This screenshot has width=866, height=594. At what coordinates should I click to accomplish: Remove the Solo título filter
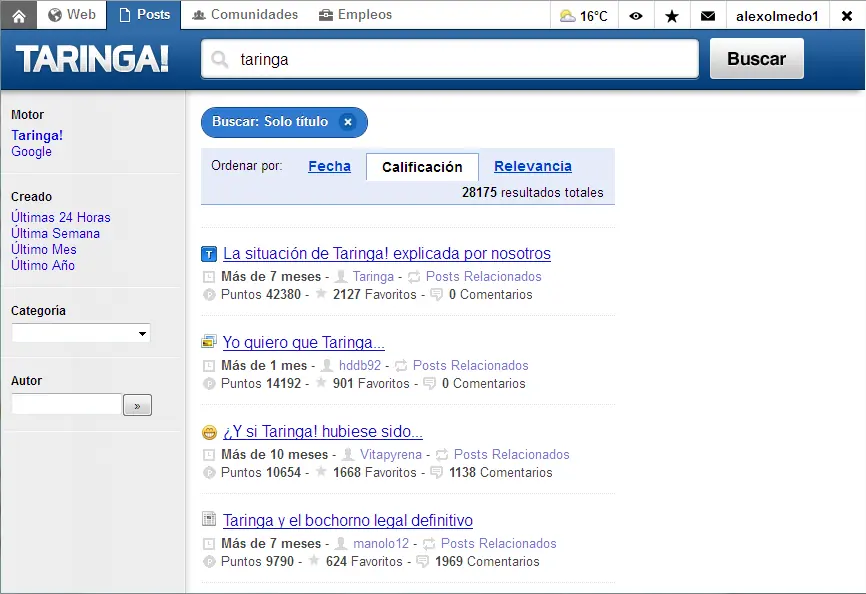347,122
